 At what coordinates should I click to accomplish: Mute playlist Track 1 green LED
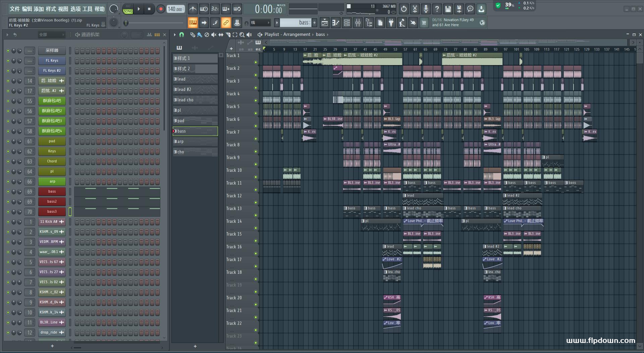point(256,62)
